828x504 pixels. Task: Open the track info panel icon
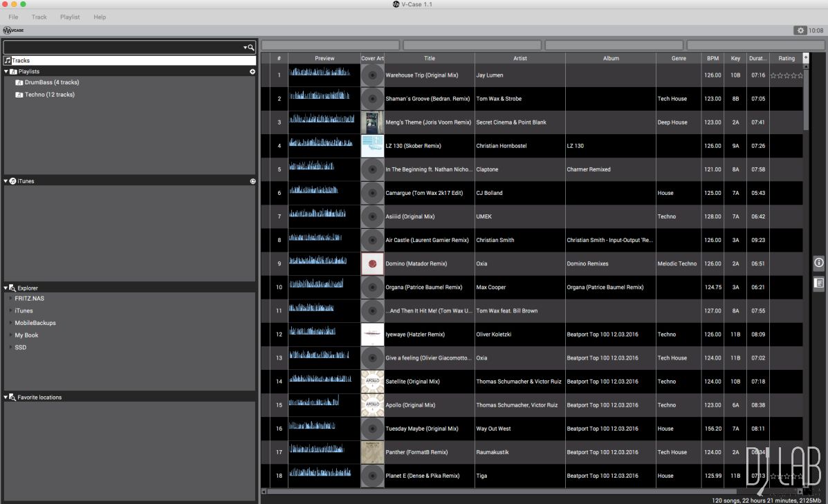click(x=818, y=263)
